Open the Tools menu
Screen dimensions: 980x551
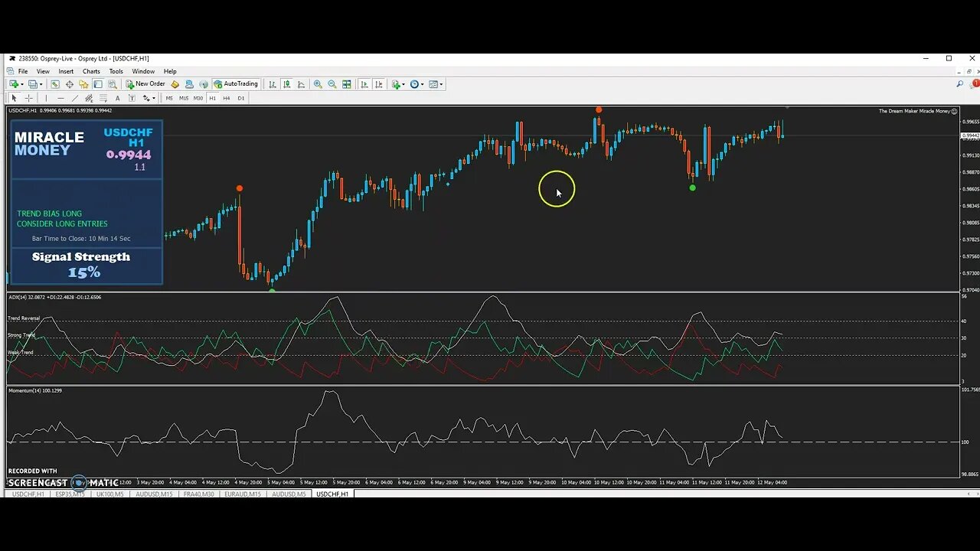[x=116, y=71]
